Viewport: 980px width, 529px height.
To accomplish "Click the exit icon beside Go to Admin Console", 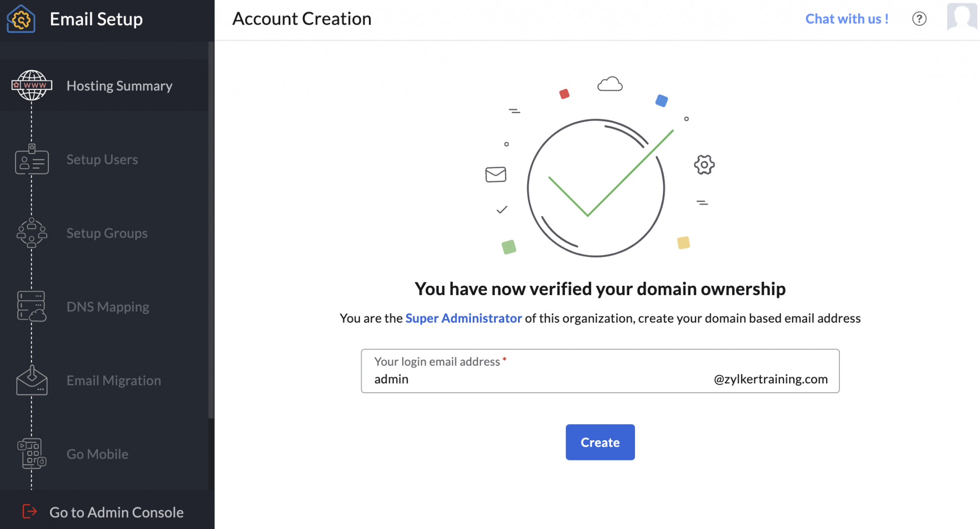I will (29, 512).
